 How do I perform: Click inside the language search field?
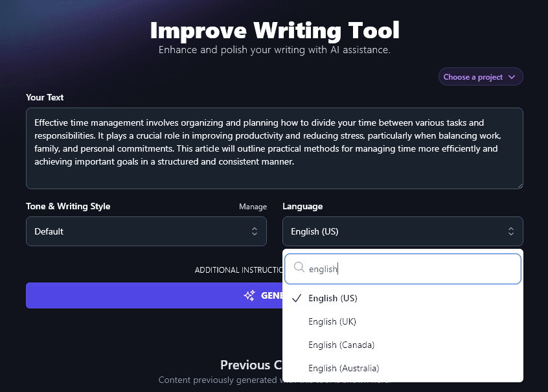(402, 268)
